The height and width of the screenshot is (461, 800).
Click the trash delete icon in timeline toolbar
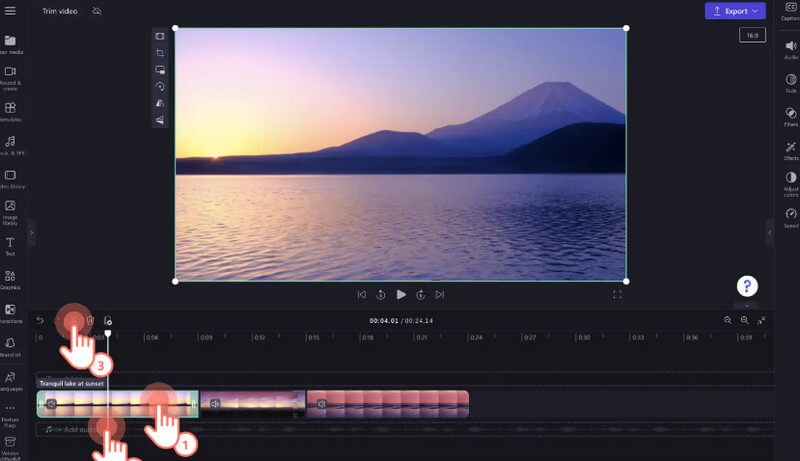(90, 320)
